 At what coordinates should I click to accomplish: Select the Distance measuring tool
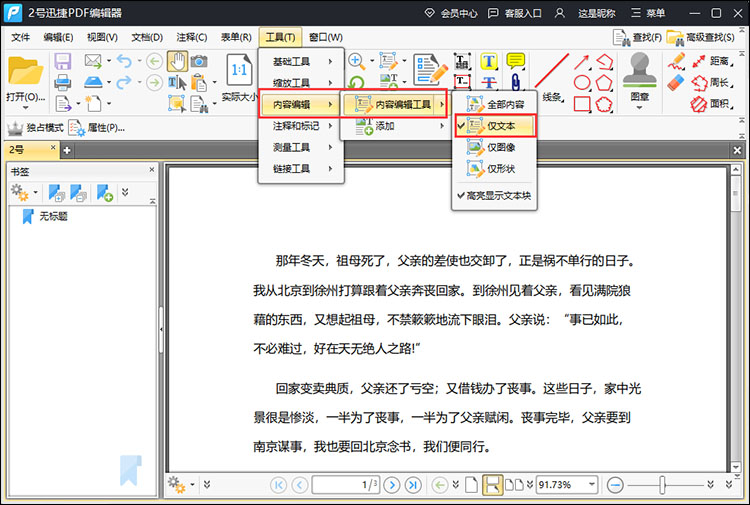(711, 61)
